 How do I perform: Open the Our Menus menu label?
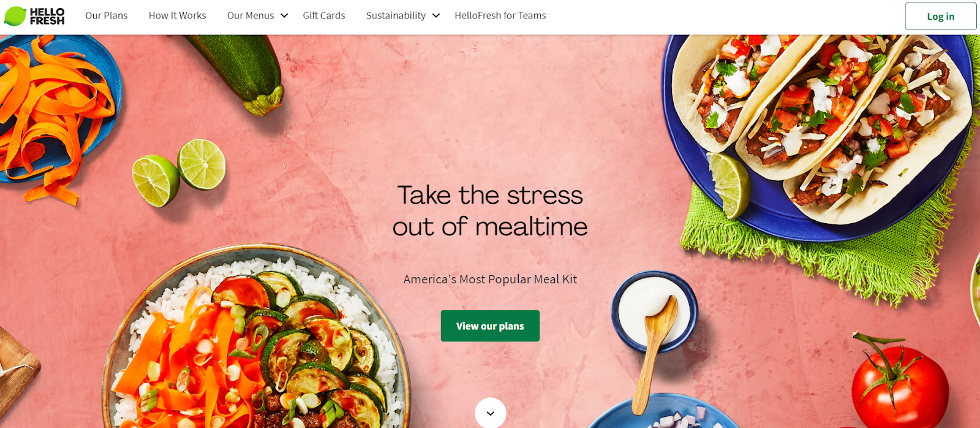click(251, 16)
